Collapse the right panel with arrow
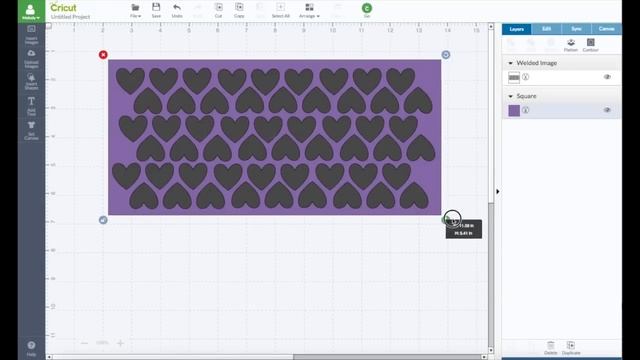Screen dimensions: 640x360 [x=498, y=191]
